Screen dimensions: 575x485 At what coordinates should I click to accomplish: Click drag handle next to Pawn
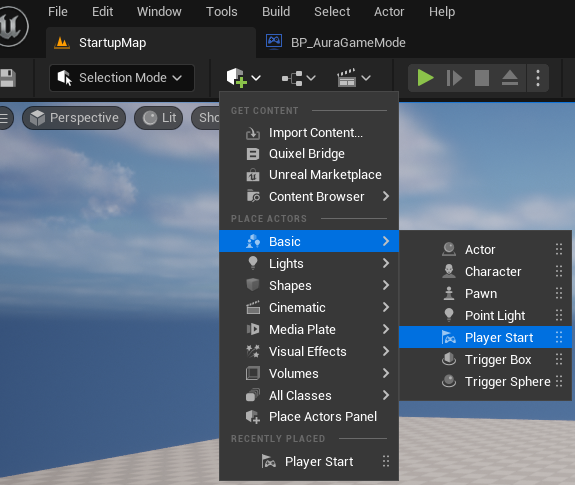(559, 293)
